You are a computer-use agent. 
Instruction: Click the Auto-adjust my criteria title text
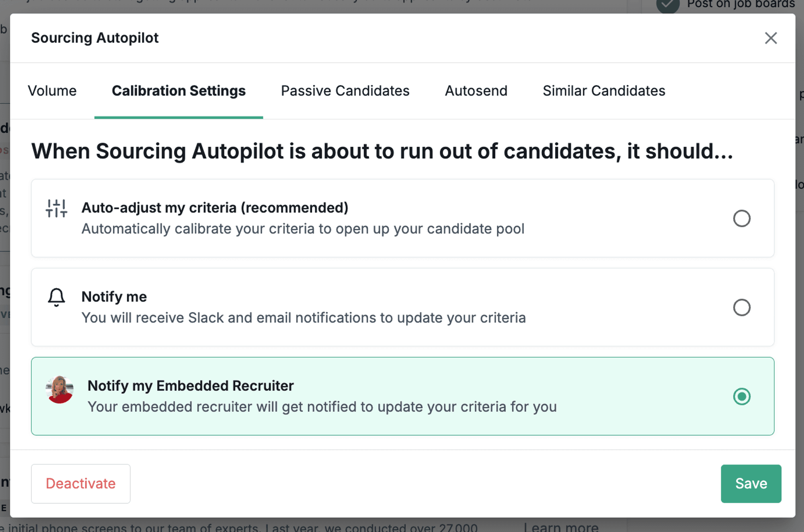(x=215, y=208)
